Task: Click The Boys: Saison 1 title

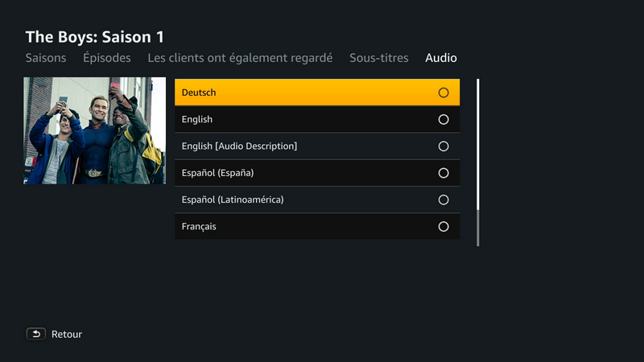Action: [101, 37]
